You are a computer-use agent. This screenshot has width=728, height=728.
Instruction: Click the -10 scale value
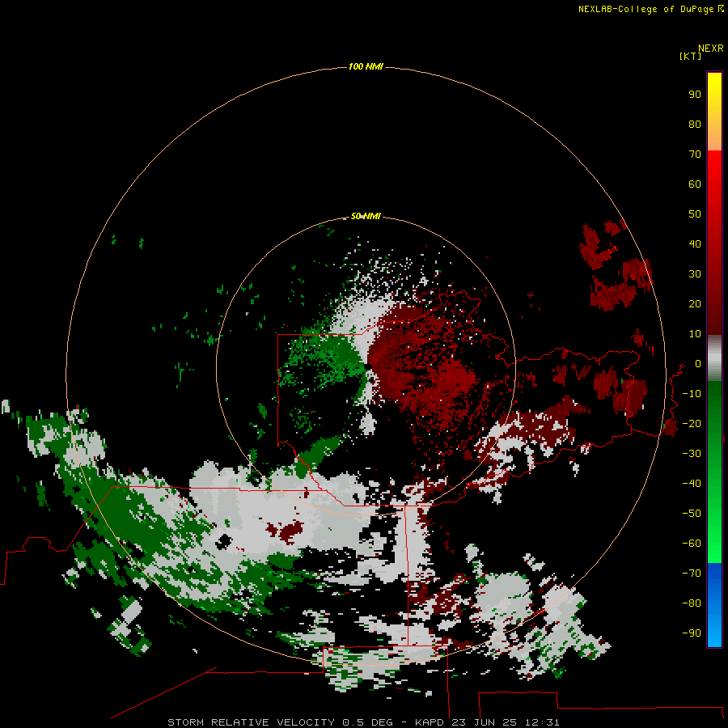pyautogui.click(x=692, y=394)
